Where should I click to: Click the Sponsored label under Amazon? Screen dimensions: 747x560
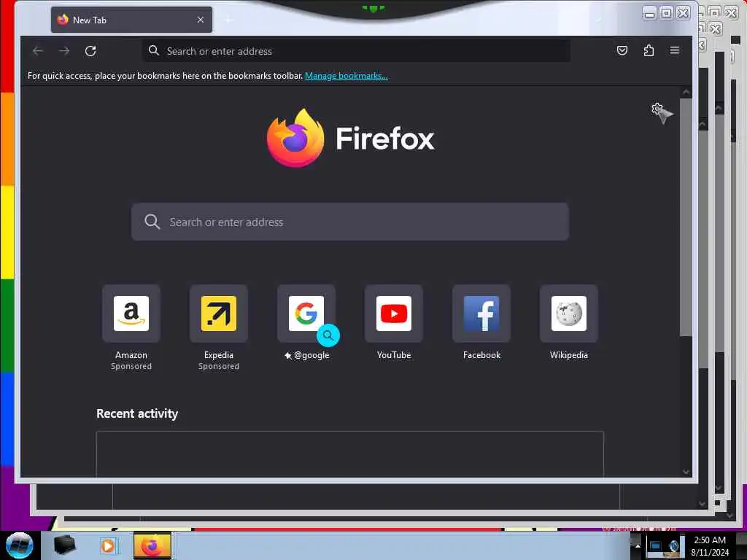pos(131,366)
